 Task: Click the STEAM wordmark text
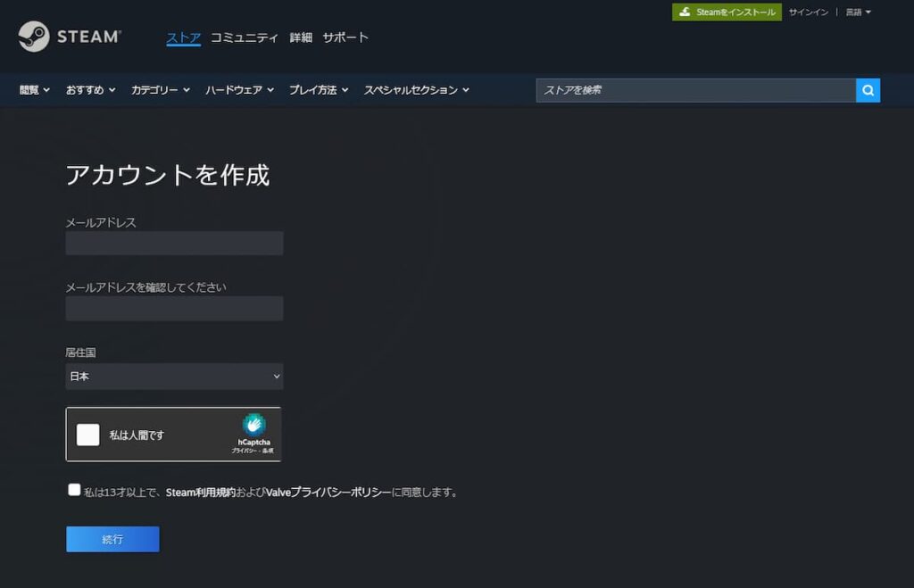pos(89,37)
